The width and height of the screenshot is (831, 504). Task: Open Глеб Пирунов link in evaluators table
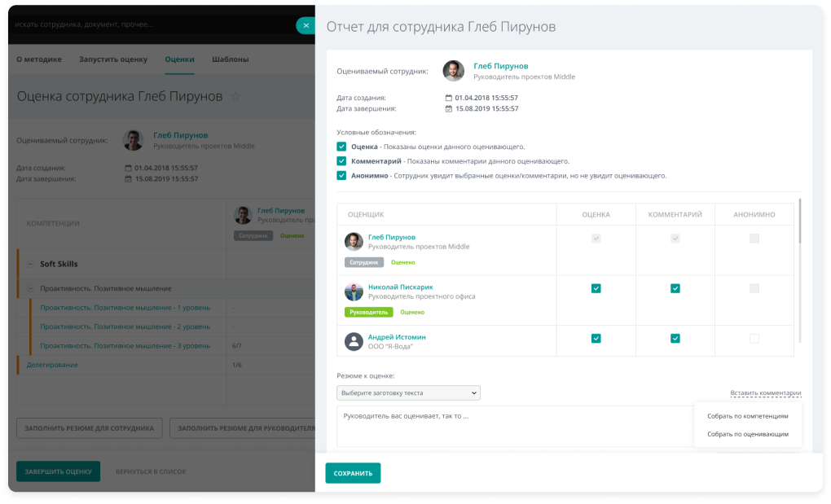(x=392, y=237)
